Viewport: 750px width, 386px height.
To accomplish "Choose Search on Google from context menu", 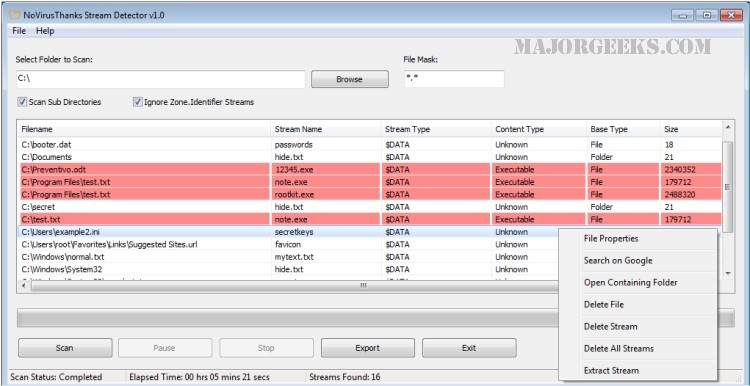I will pos(618,261).
